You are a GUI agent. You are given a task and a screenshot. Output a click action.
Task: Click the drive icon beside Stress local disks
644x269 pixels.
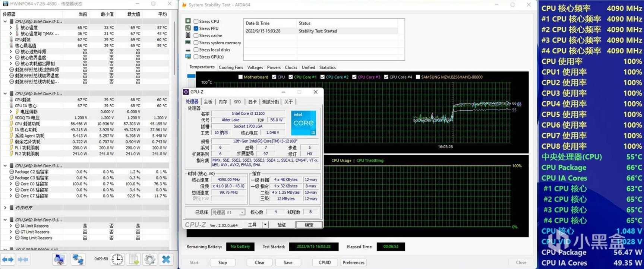[x=188, y=50]
